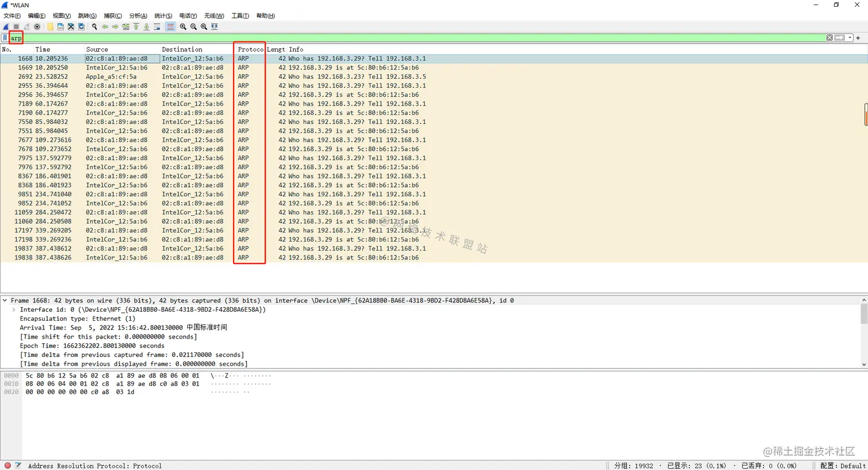Add a filter button with plus
Image resolution: width=868 pixels, height=470 pixels.
coord(858,38)
